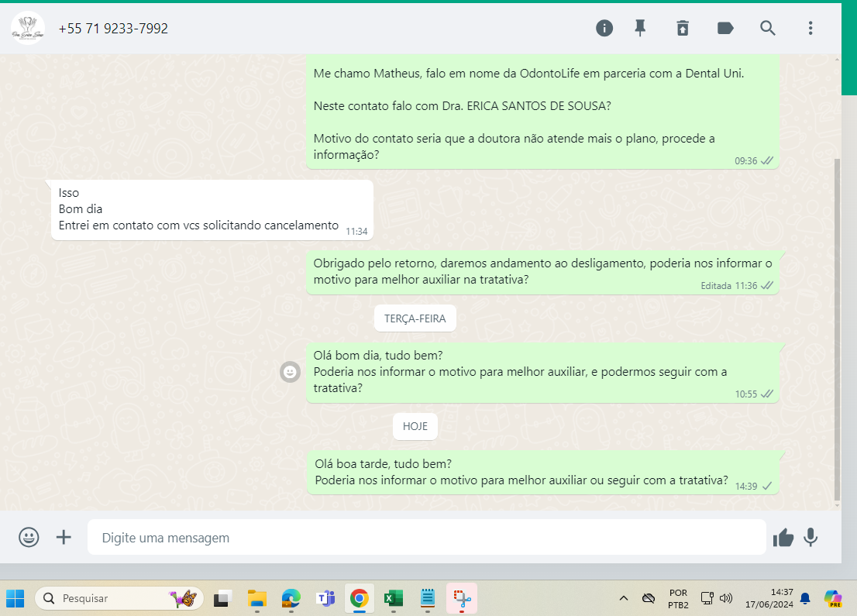Open Task View on taskbar
The image size is (857, 616).
tap(222, 598)
